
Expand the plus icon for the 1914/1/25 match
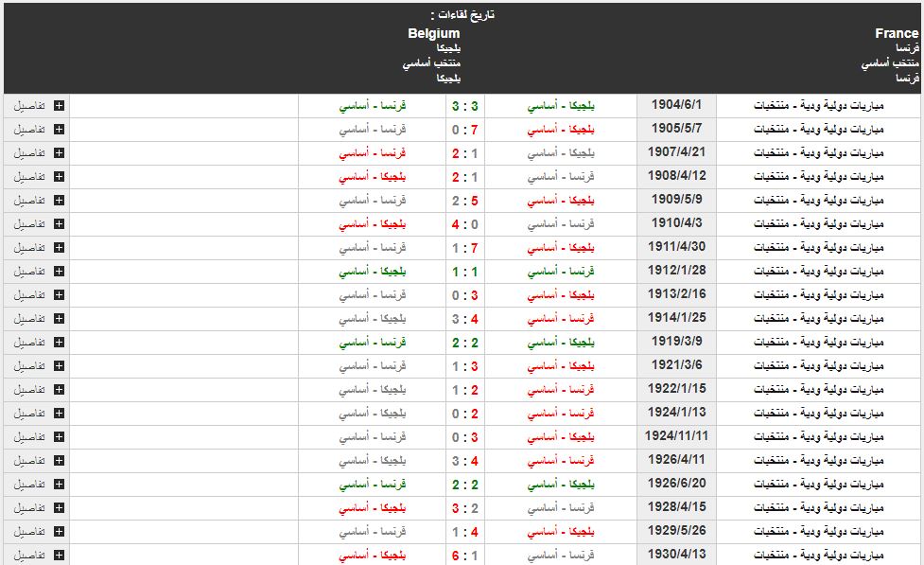(59, 319)
